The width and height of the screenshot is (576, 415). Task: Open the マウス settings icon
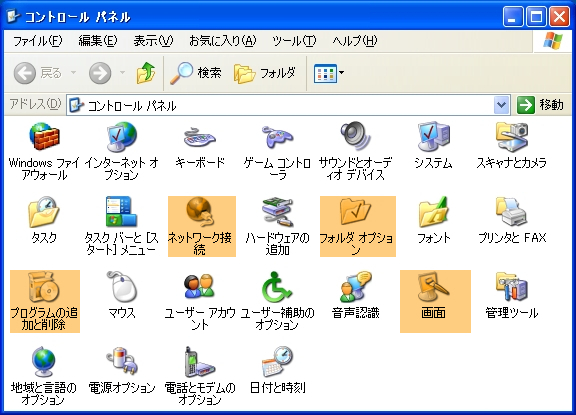122,296
